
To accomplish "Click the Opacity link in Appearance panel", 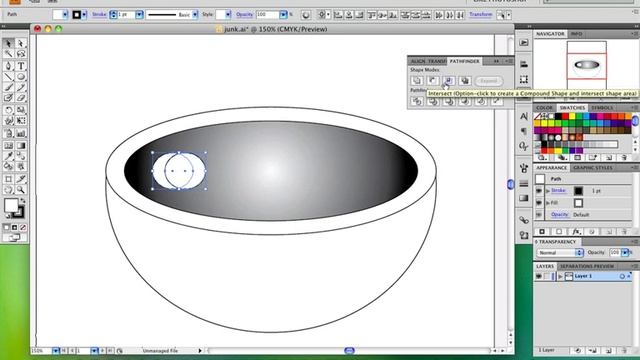I will (560, 215).
